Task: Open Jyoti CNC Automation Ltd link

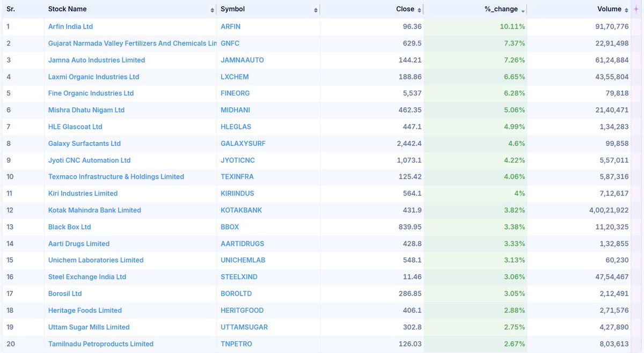Action: (x=89, y=160)
